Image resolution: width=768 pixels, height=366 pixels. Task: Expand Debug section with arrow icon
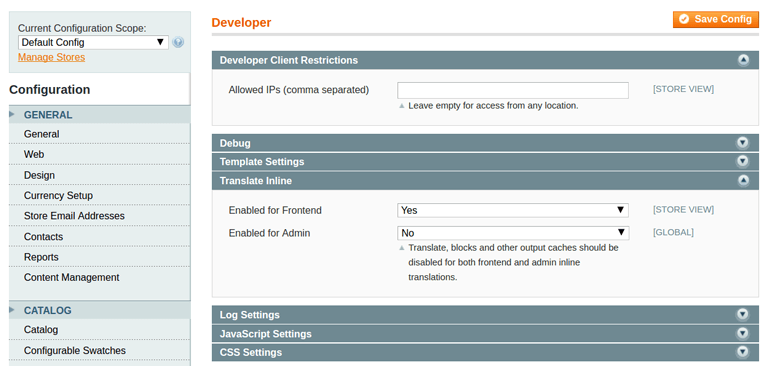743,143
